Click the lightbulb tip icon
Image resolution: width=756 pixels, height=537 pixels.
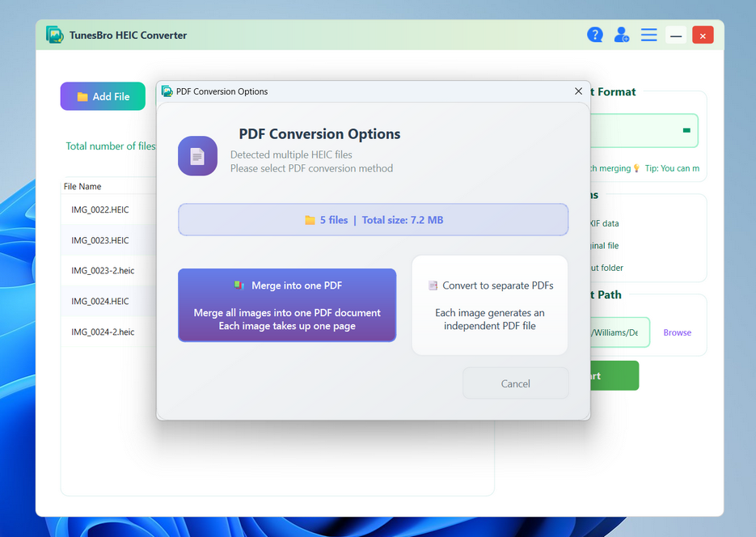[636, 168]
